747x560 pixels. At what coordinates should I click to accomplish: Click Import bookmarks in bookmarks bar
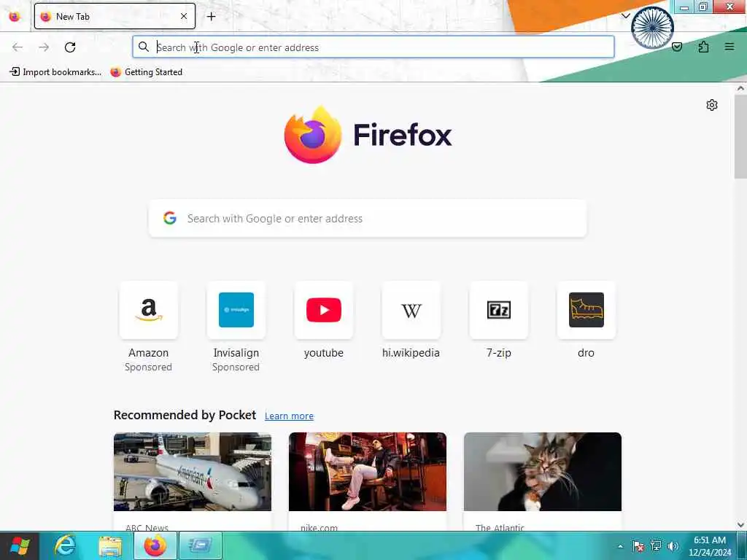tap(55, 72)
